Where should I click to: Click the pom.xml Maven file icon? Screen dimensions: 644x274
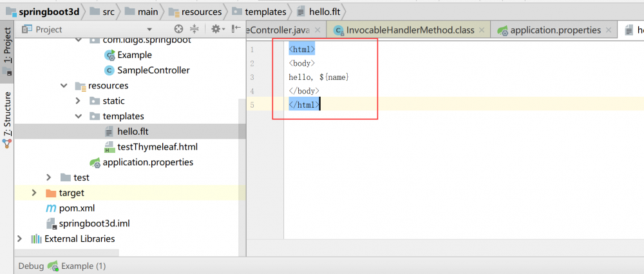point(51,208)
